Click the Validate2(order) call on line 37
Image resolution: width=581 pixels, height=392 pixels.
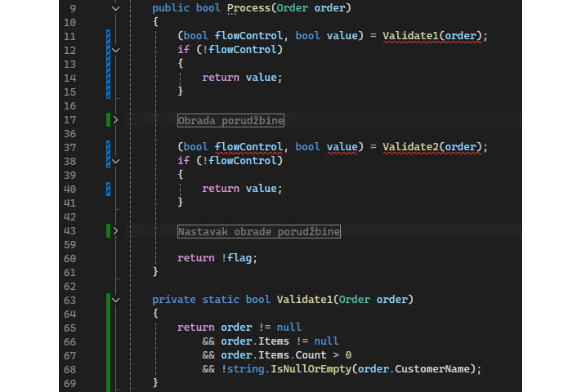click(x=432, y=147)
